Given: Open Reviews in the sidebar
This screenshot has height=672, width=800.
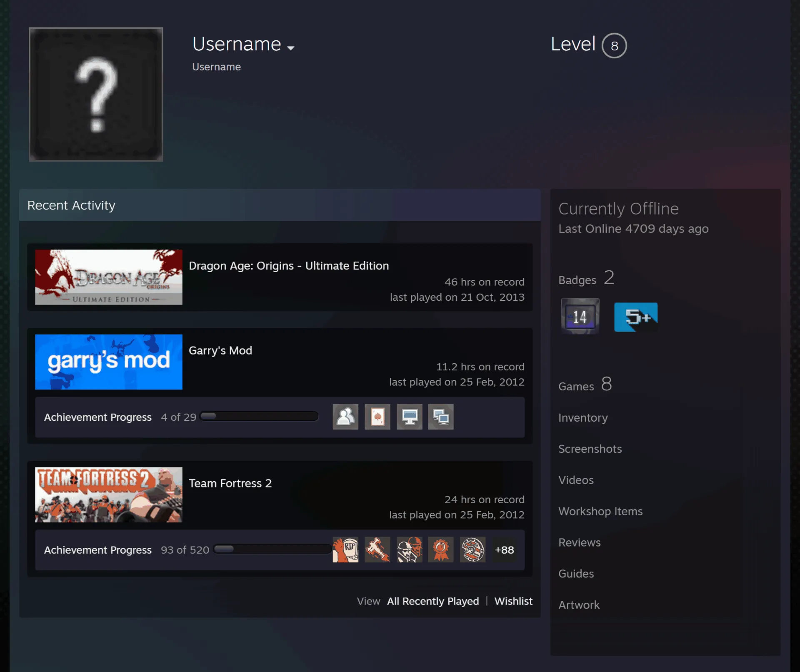Looking at the screenshot, I should coord(579,542).
